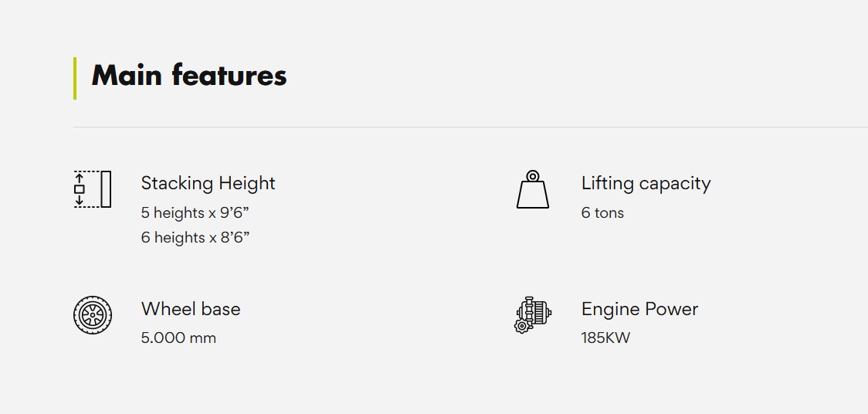Click the Engine Power title

[x=639, y=309]
